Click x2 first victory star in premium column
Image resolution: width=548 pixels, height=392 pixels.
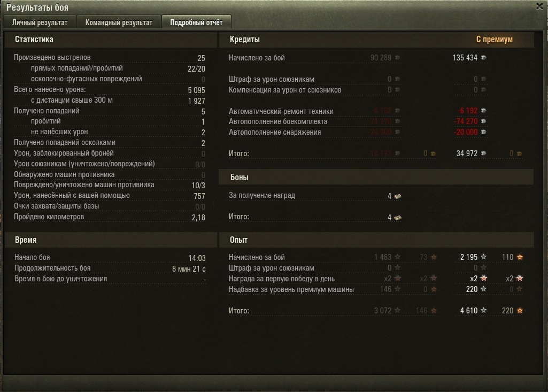click(484, 278)
